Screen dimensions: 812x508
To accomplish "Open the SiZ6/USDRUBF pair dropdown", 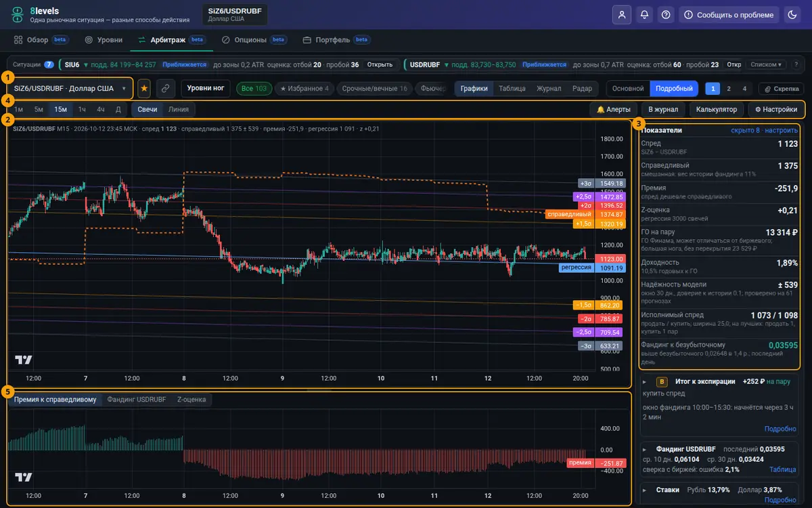I will (x=70, y=88).
